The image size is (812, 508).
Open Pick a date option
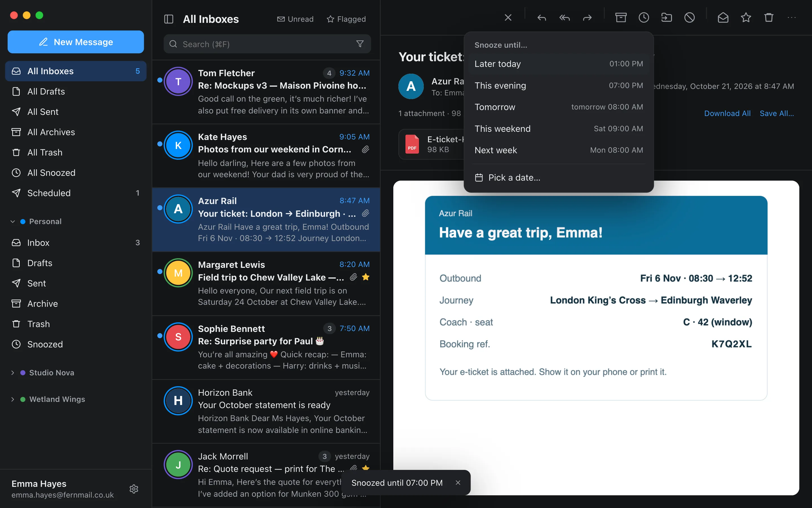(x=559, y=178)
